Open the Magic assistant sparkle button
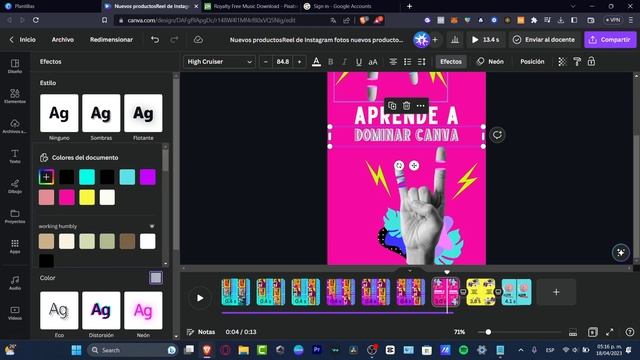640x360 pixels. 620,252
